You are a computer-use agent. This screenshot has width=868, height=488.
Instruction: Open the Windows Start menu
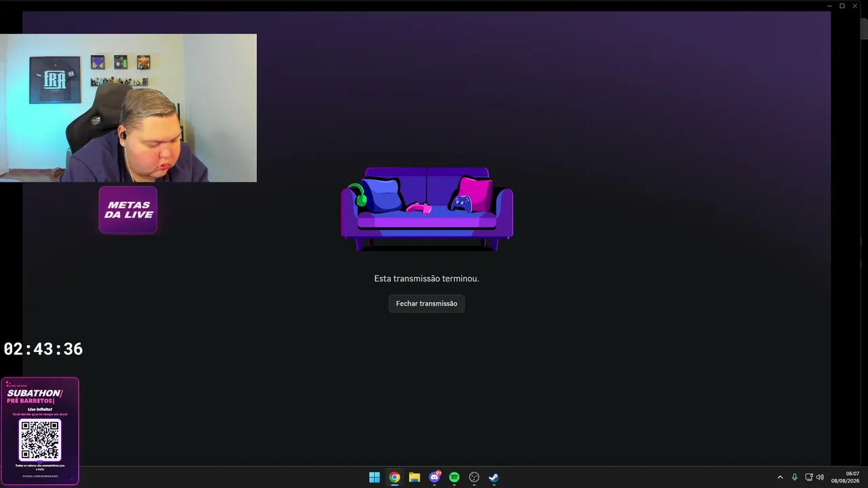(x=374, y=477)
